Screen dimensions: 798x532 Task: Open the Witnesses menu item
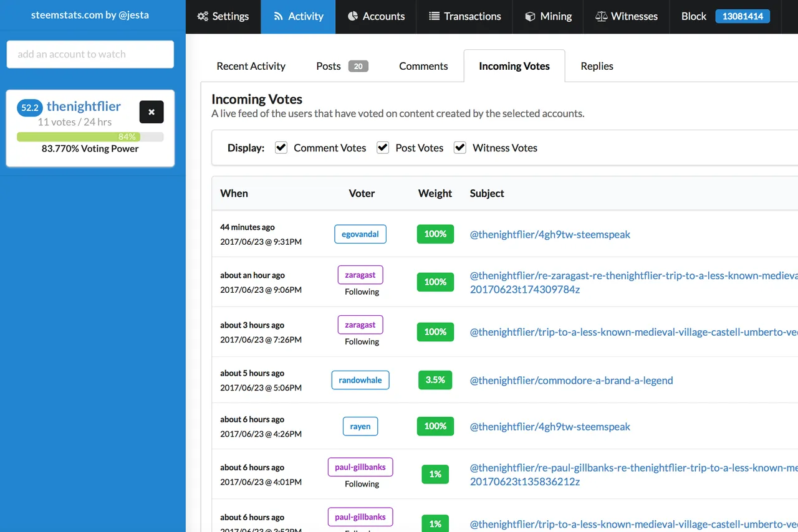pos(627,17)
